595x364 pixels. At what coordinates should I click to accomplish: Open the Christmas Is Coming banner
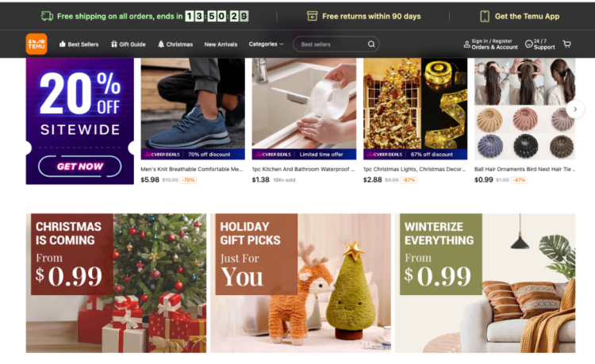click(x=116, y=283)
